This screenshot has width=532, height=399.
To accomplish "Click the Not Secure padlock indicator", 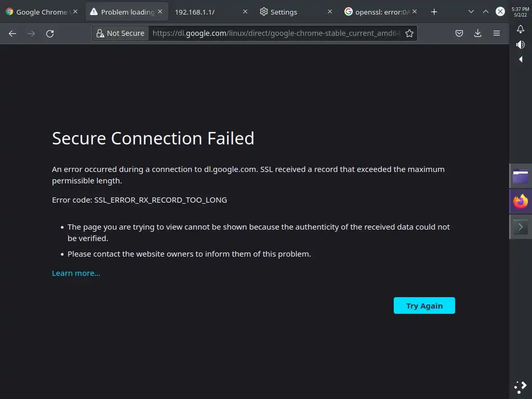I will point(120,33).
